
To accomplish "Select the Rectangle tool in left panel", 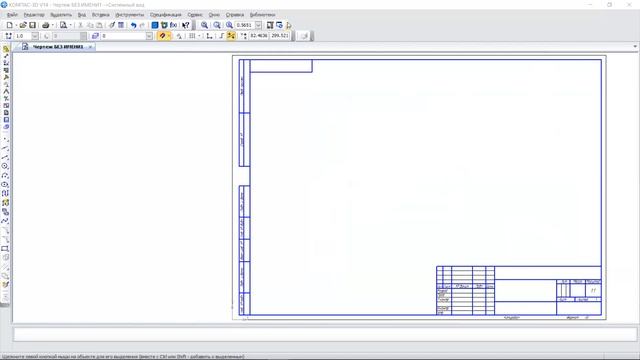I will (x=5, y=248).
